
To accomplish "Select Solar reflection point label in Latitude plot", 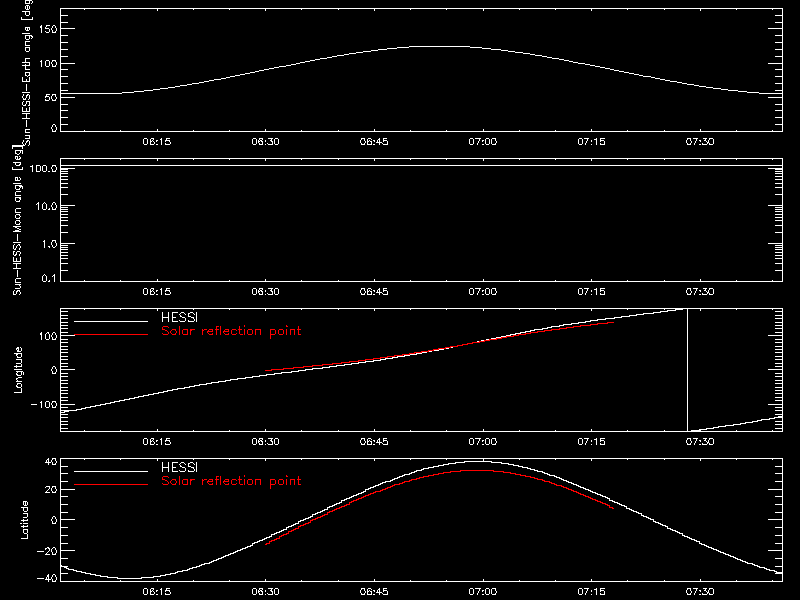I will coord(231,481).
